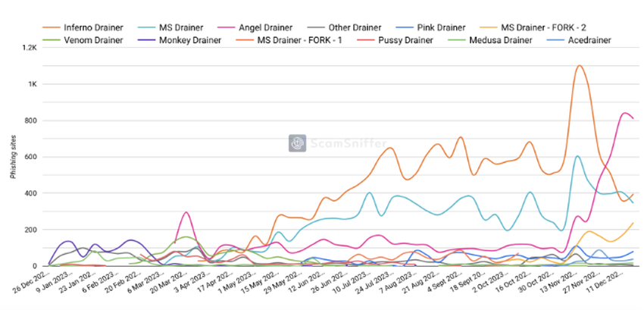Click the 1K y-axis label

click(33, 84)
